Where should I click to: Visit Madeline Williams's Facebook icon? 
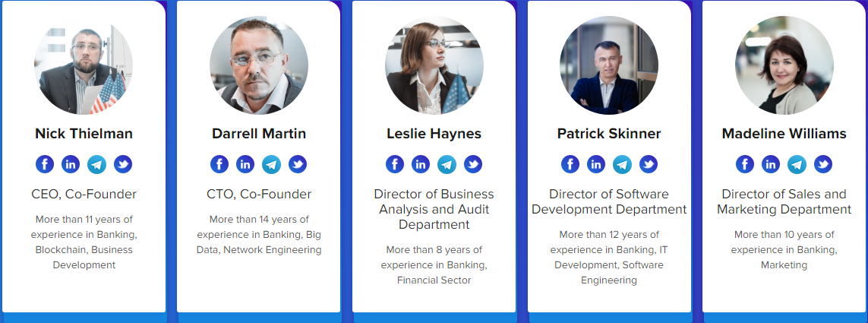coord(745,164)
